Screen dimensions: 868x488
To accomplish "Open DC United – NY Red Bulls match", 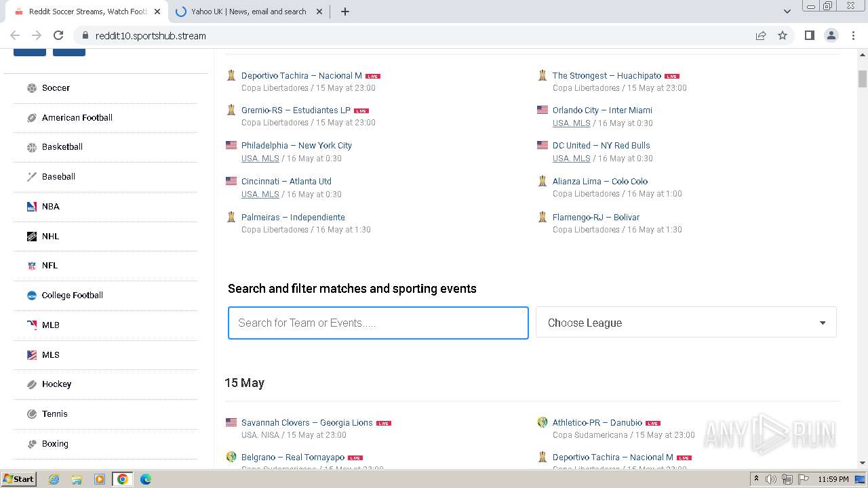I will (x=601, y=146).
